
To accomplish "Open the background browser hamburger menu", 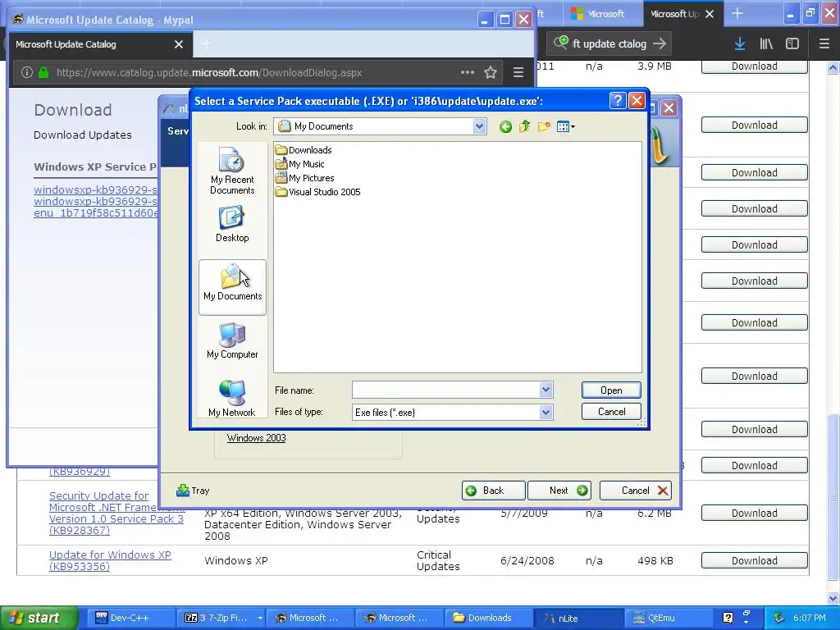I will (x=824, y=44).
